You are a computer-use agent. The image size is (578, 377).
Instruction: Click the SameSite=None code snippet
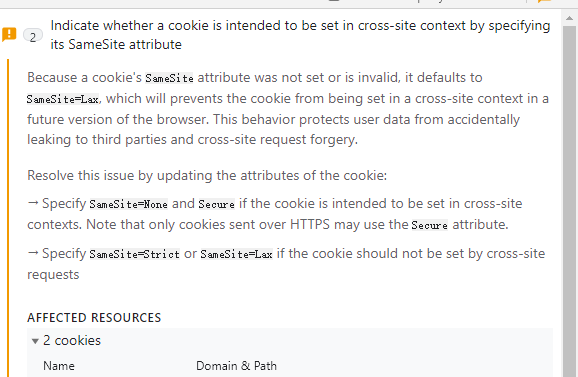tap(128, 204)
